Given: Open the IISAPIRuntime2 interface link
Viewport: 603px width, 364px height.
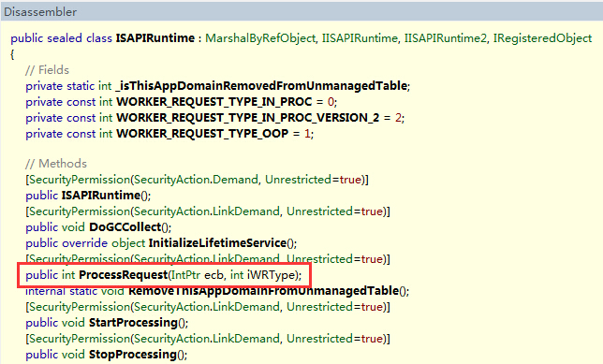Looking at the screenshot, I should point(446,38).
